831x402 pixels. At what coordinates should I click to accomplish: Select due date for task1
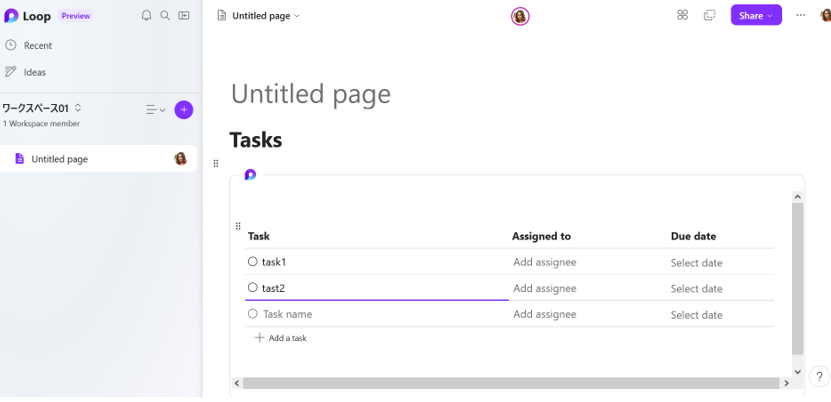click(696, 263)
